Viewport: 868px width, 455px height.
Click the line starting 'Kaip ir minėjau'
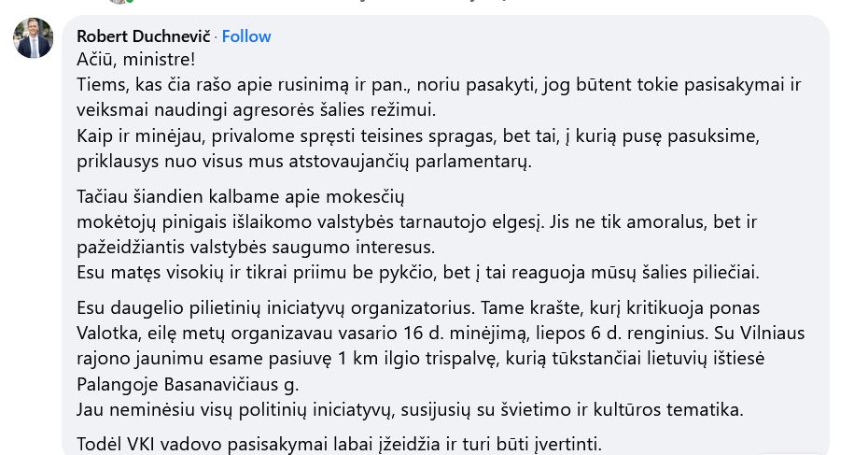tap(418, 136)
